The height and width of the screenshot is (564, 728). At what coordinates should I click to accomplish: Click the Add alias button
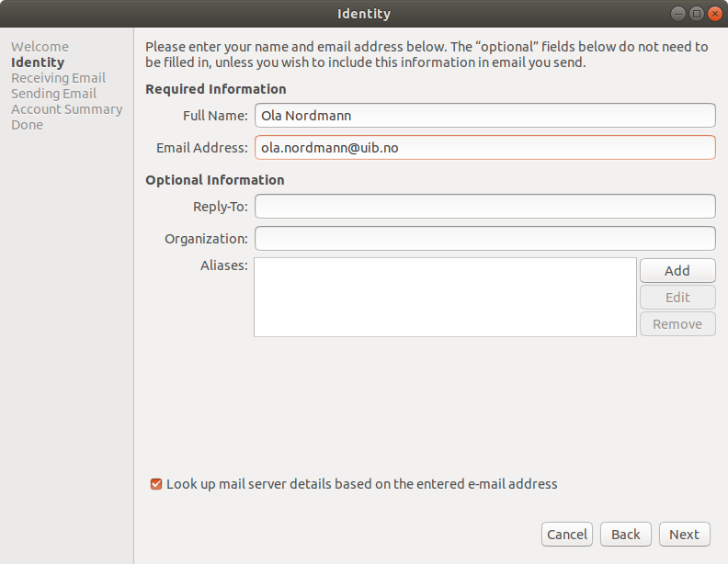tap(677, 271)
